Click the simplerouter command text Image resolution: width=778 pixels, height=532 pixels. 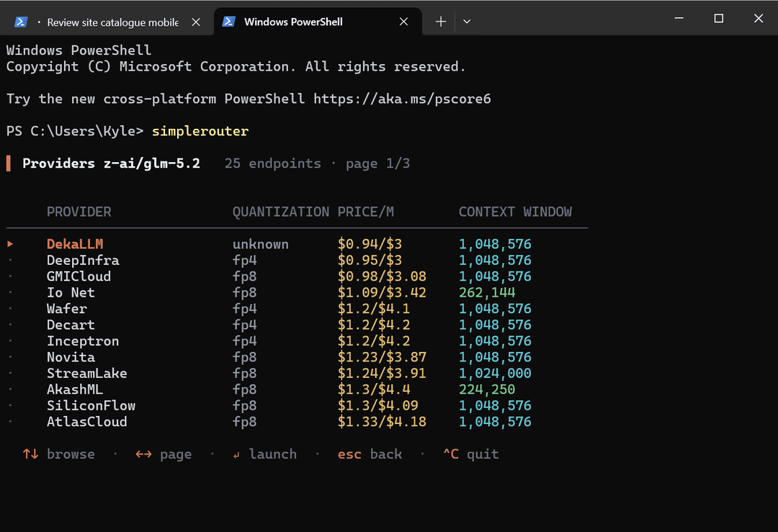tap(200, 131)
